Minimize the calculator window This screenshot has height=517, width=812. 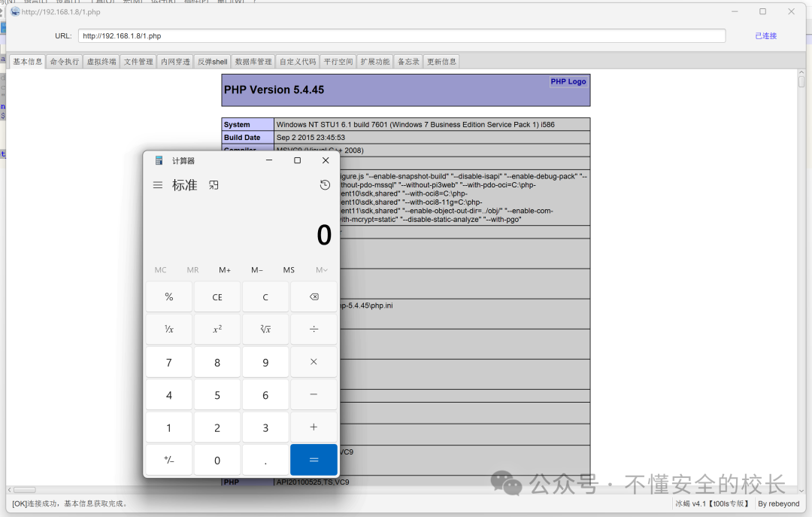pos(268,160)
